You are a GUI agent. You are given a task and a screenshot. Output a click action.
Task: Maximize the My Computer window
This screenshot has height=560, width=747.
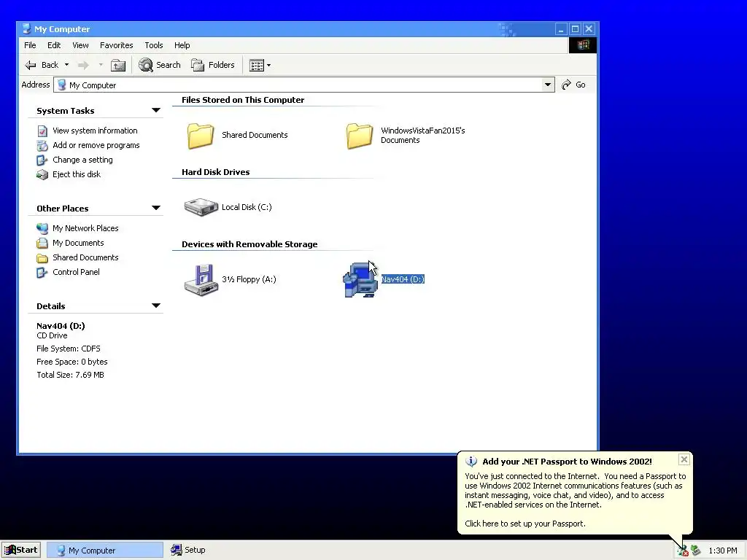[575, 29]
